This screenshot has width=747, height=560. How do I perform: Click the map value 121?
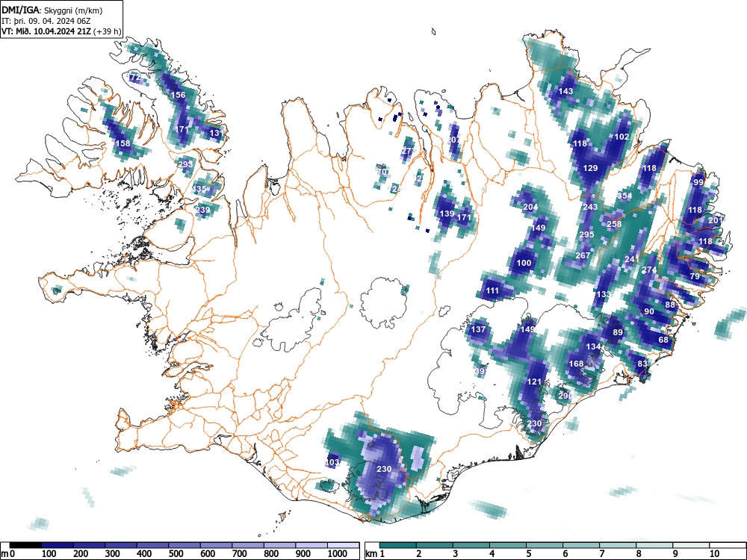tap(534, 382)
